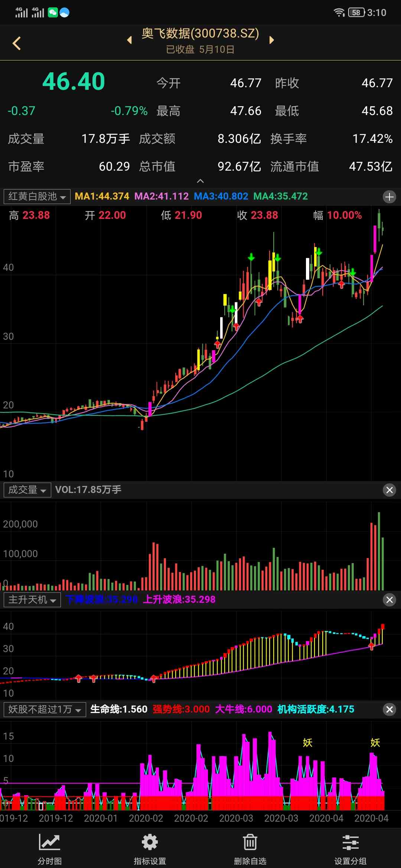Go to next stock with right triangle
This screenshot has width=401, height=868.
tap(271, 40)
